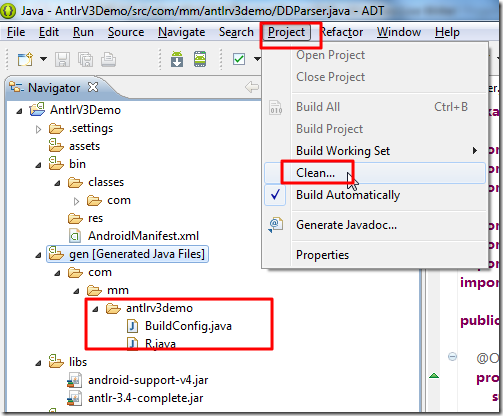503x416 pixels.
Task: Click the Project menu
Action: pos(287,32)
